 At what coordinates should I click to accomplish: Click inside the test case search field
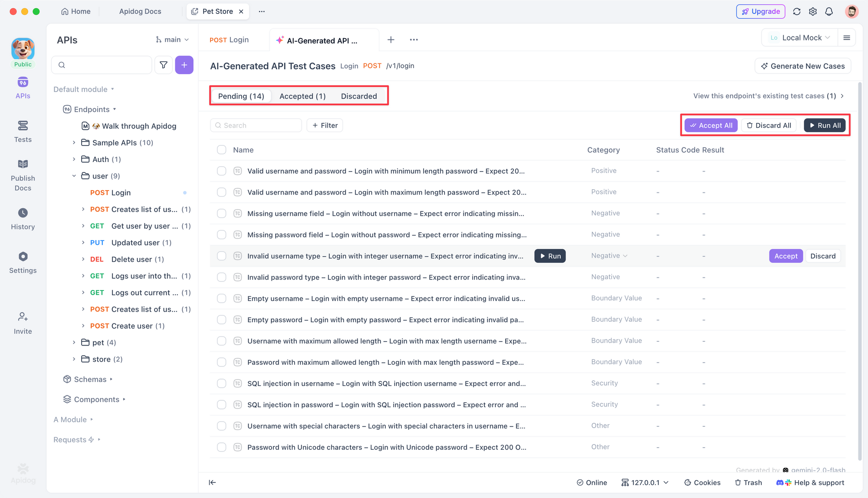click(256, 125)
